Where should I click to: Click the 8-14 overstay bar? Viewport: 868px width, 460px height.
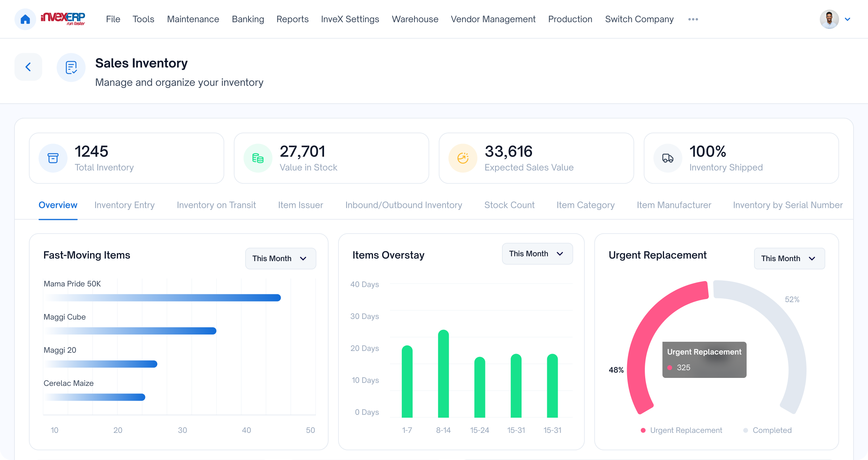[x=443, y=374]
